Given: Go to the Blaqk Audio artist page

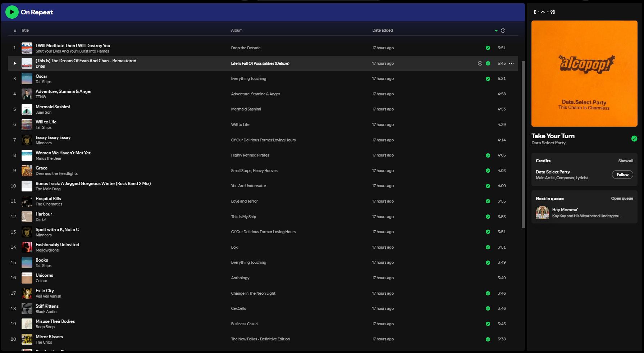Looking at the screenshot, I should click(x=46, y=312).
